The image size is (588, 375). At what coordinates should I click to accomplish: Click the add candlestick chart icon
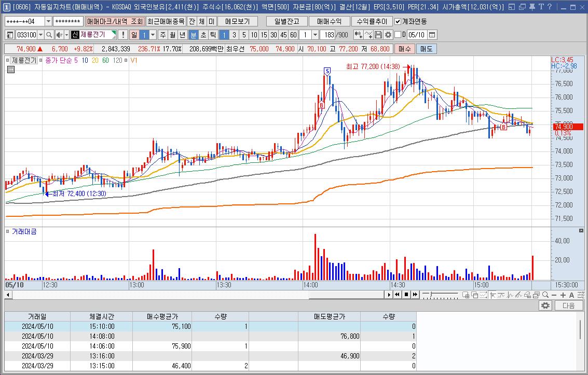(x=358, y=35)
